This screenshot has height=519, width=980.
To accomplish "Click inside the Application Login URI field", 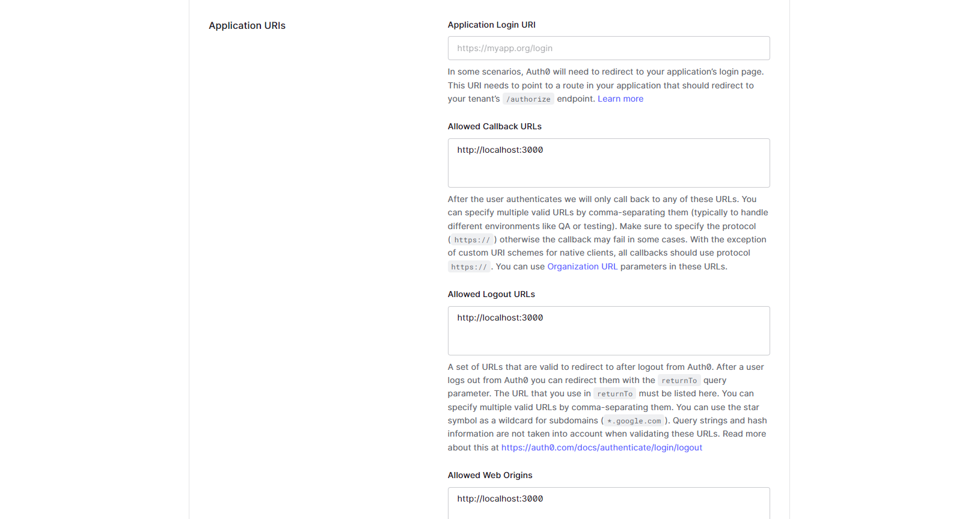I will coord(608,48).
